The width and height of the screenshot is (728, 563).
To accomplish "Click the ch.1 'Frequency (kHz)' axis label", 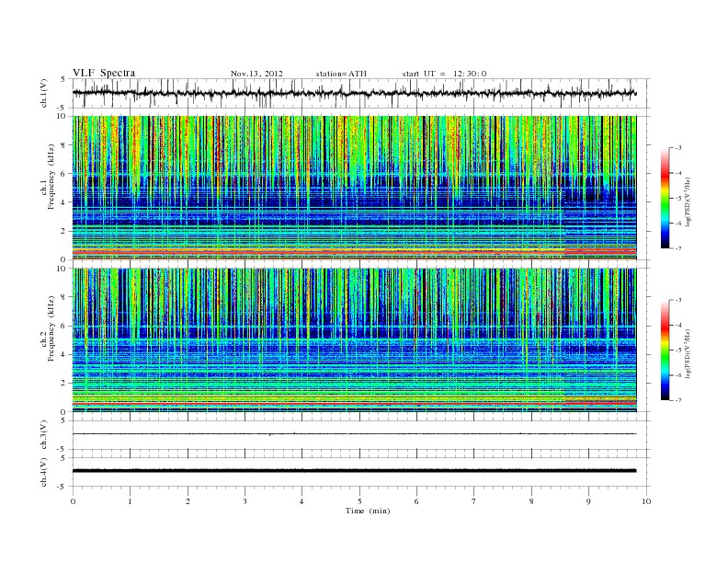I will click(51, 177).
